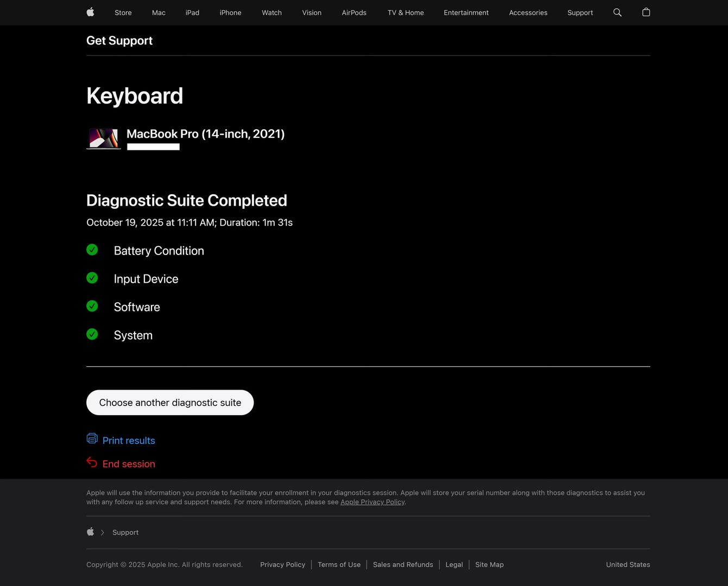Open the Mac menu
728x586 pixels.
coord(159,12)
